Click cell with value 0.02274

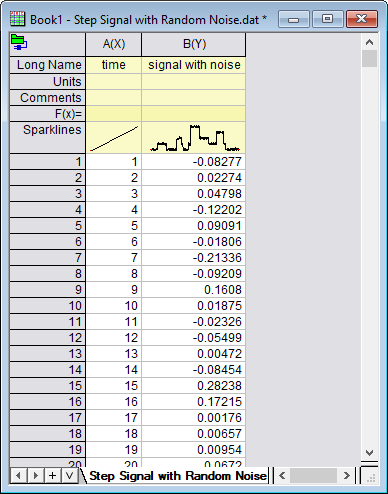(x=194, y=178)
